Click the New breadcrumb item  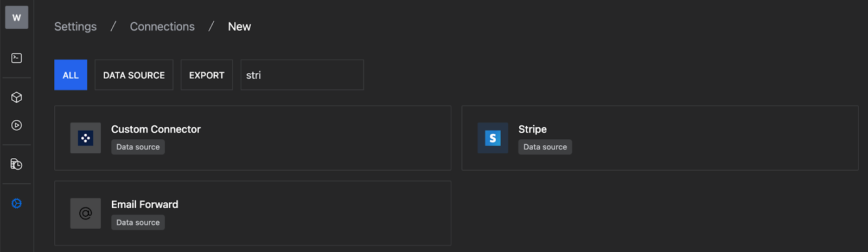tap(239, 27)
